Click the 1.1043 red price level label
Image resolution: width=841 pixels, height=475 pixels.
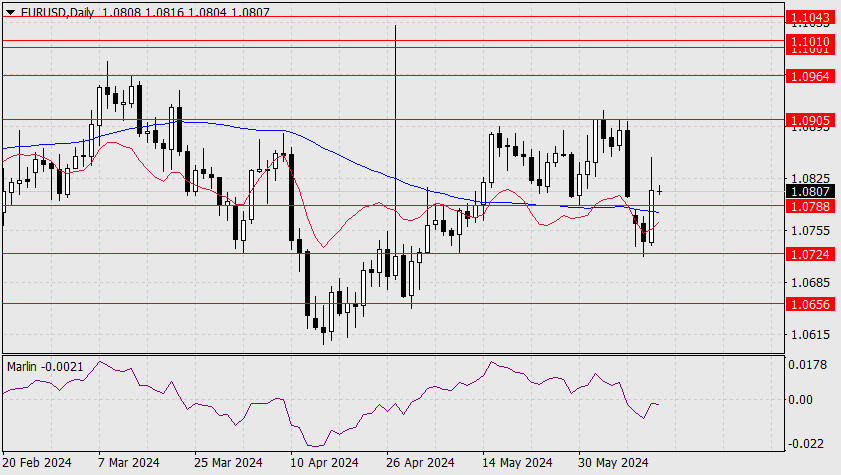(810, 17)
